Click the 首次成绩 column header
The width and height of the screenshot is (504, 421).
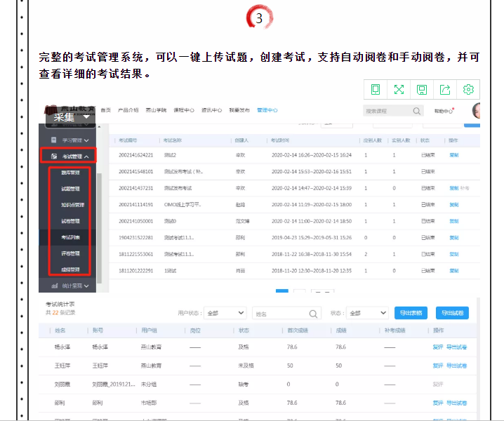(x=298, y=330)
